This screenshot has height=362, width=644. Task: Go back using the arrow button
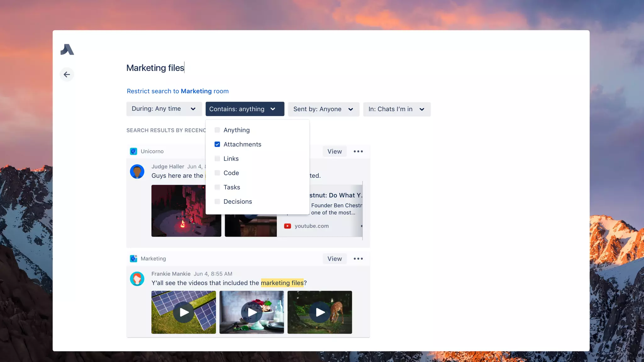tap(67, 74)
